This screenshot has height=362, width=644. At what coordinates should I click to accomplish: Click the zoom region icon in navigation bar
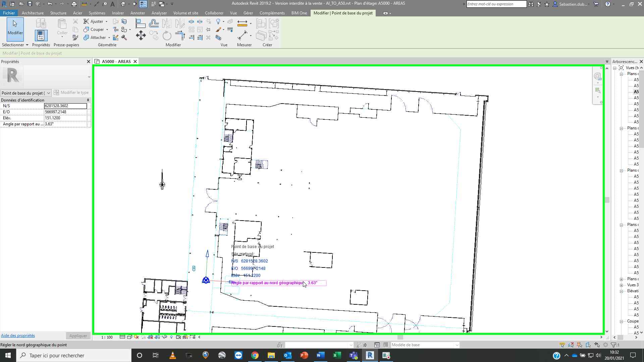pos(597,90)
